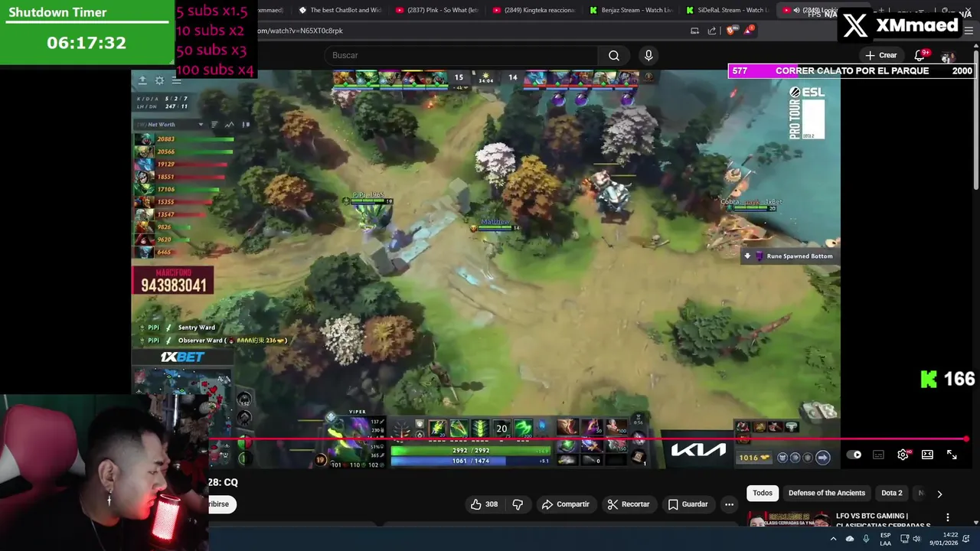
Task: Toggle YouTube autoplay switch
Action: (x=854, y=455)
